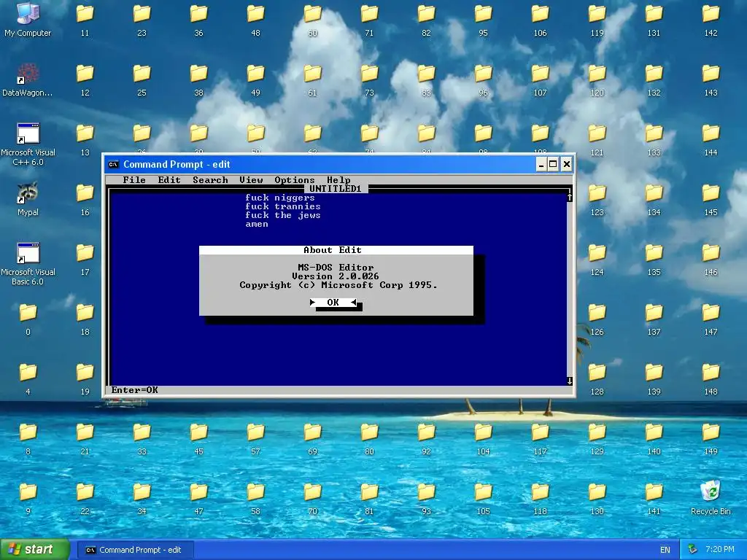Open the View menu in MS-DOS Editor
Image resolution: width=747 pixels, height=560 pixels.
click(251, 180)
